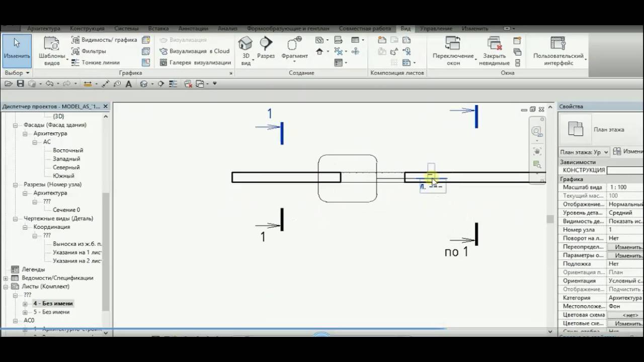Open Шаблоны видов view templates
This screenshot has height=362, width=644.
click(x=52, y=51)
